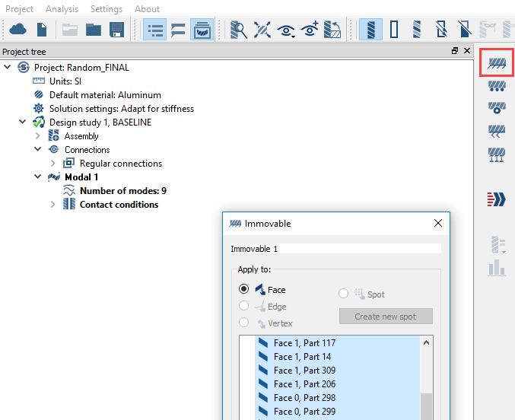Choose the hinge constraint icon
The width and height of the screenshot is (515, 420).
tap(497, 107)
